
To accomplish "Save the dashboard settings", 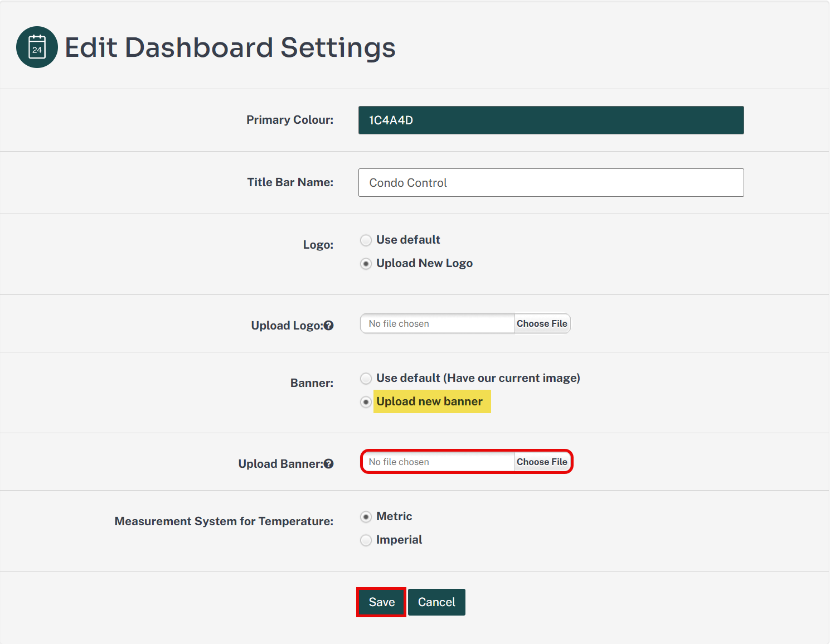I will [x=381, y=602].
